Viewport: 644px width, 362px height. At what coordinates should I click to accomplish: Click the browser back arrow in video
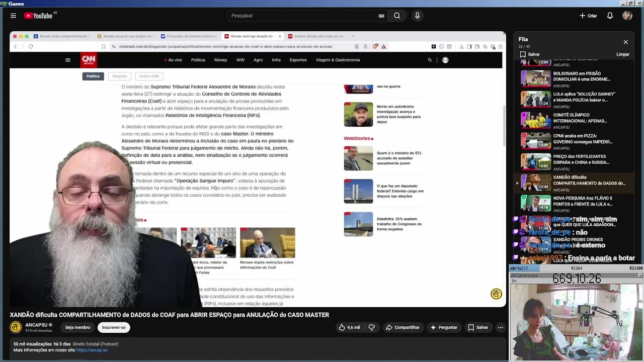(15, 46)
